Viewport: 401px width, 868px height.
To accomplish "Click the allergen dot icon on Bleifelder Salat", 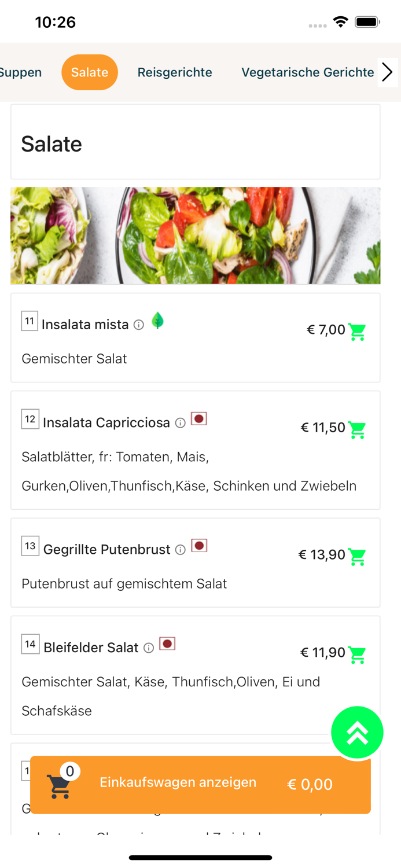I will 167,643.
